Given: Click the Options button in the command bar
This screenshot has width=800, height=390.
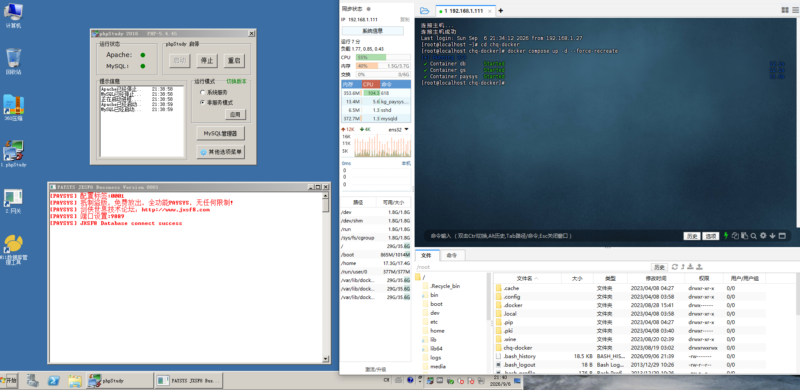Looking at the screenshot, I should coord(710,236).
